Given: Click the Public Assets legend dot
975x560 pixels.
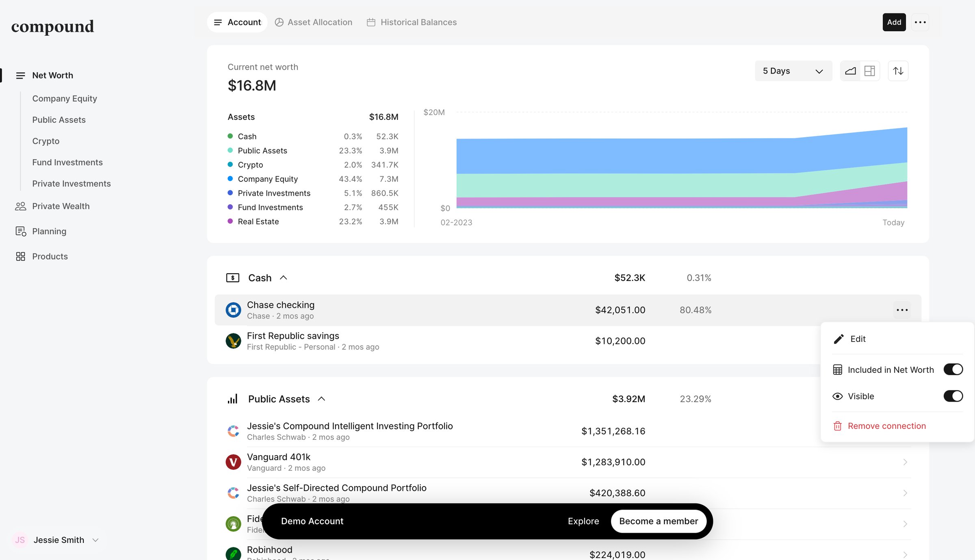Looking at the screenshot, I should (x=230, y=150).
